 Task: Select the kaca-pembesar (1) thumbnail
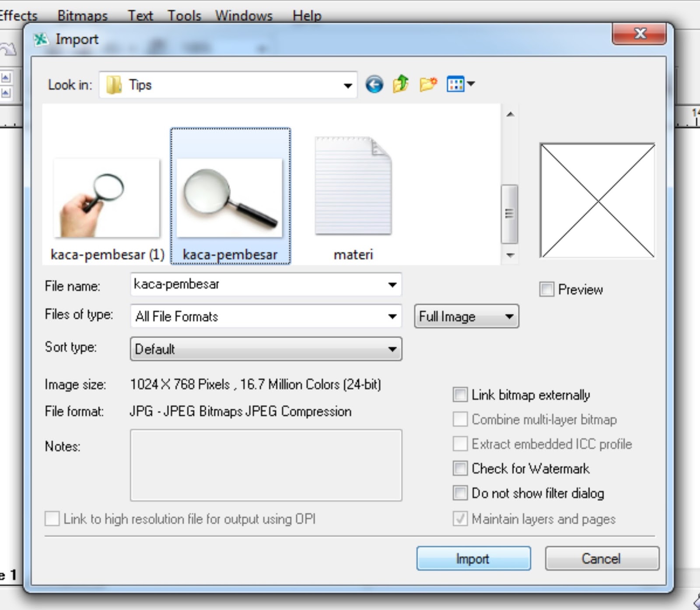tap(106, 198)
